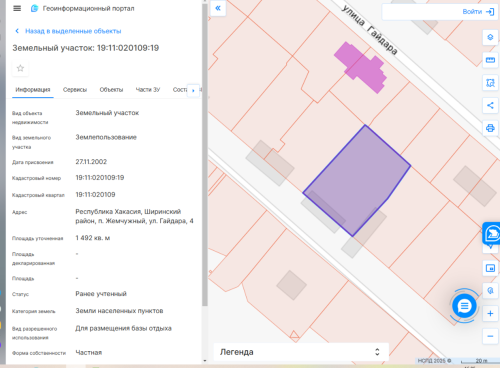Click the status value Ранее учтенный
The height and width of the screenshot is (368, 500).
point(101,294)
